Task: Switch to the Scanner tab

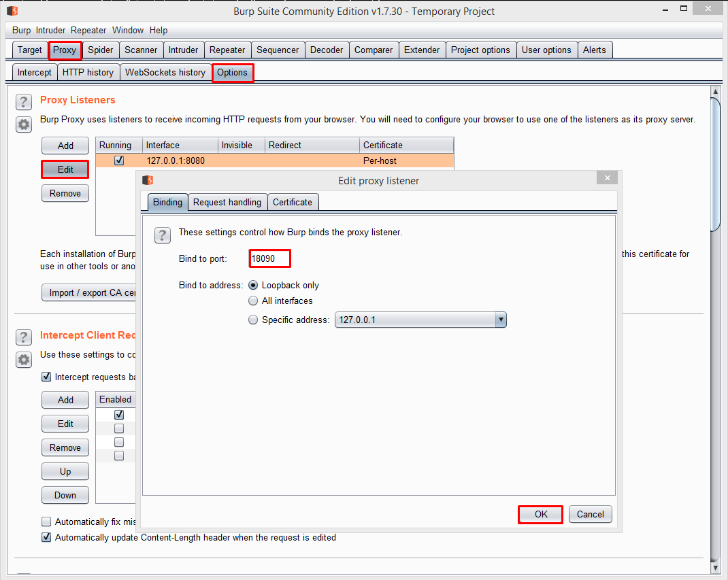Action: click(x=141, y=50)
